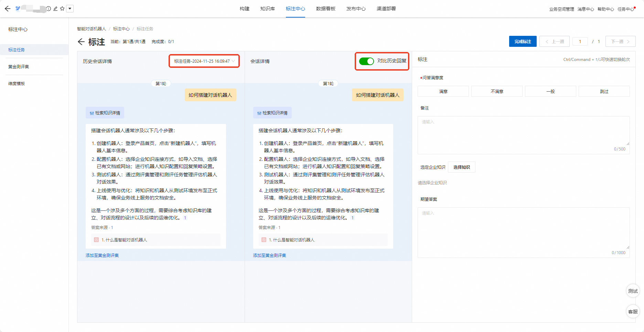Open the header dropdown arrow box
The image size is (644, 332).
point(70,9)
